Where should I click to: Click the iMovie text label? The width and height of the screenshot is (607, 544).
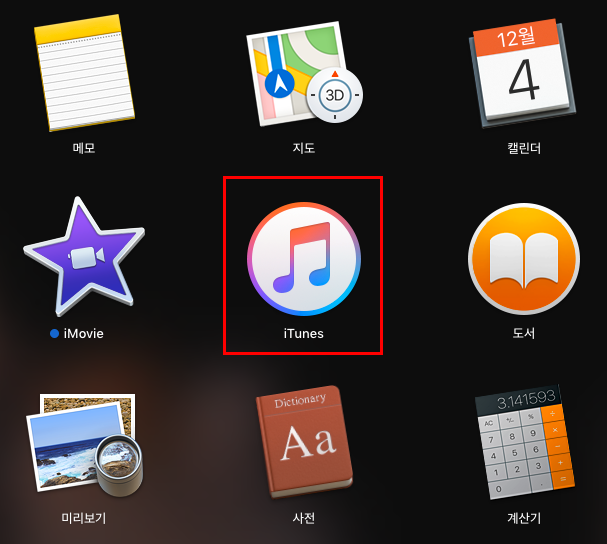tap(84, 333)
